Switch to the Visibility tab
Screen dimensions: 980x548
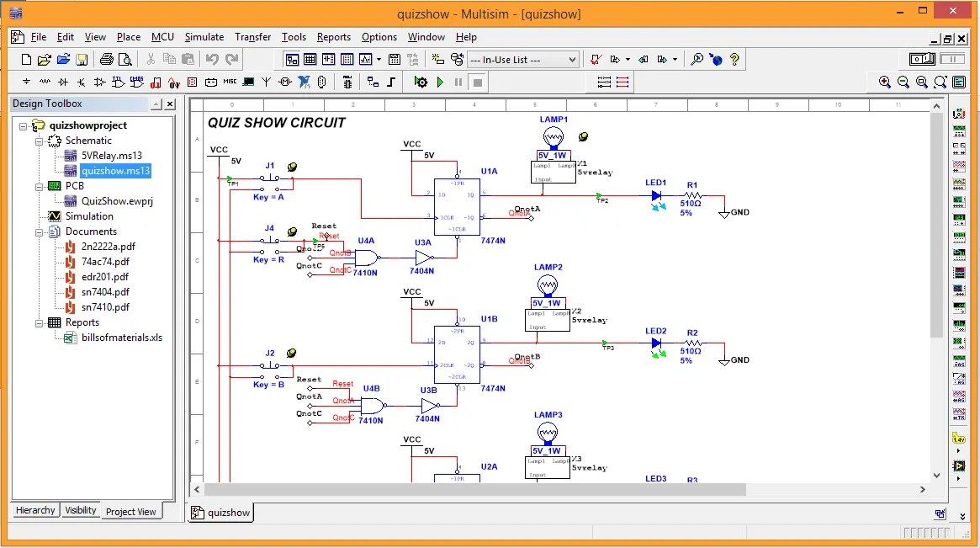(x=80, y=510)
